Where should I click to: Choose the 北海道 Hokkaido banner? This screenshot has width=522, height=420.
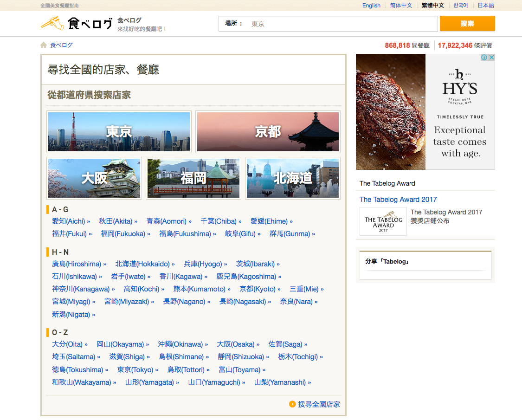(293, 178)
